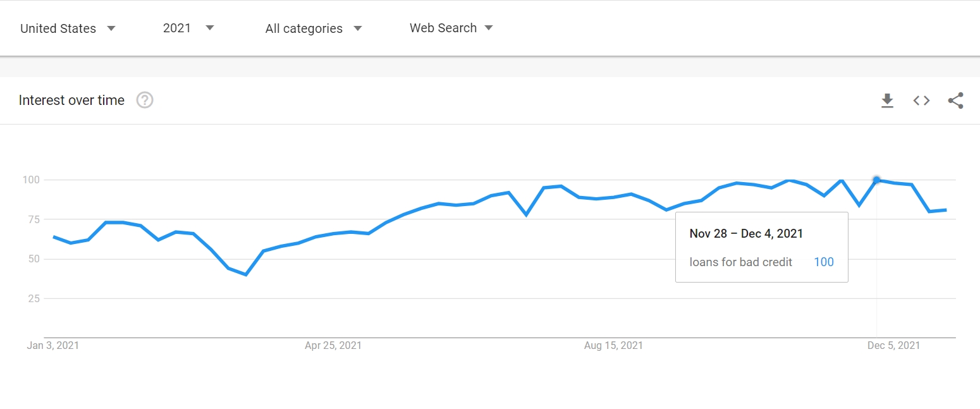Open the embed code icon

tap(921, 101)
